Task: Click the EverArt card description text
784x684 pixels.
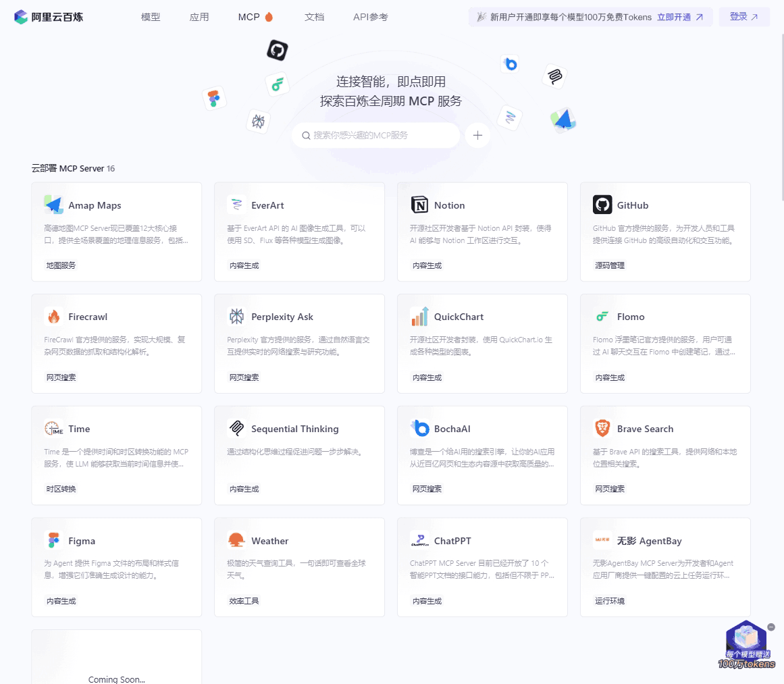Action: [x=296, y=234]
